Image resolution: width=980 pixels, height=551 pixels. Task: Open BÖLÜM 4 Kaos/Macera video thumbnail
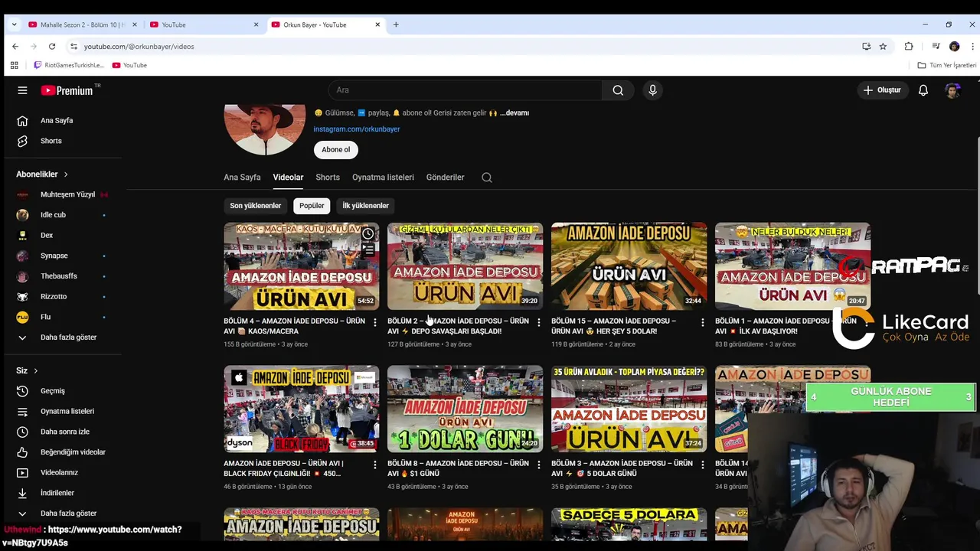tap(302, 266)
